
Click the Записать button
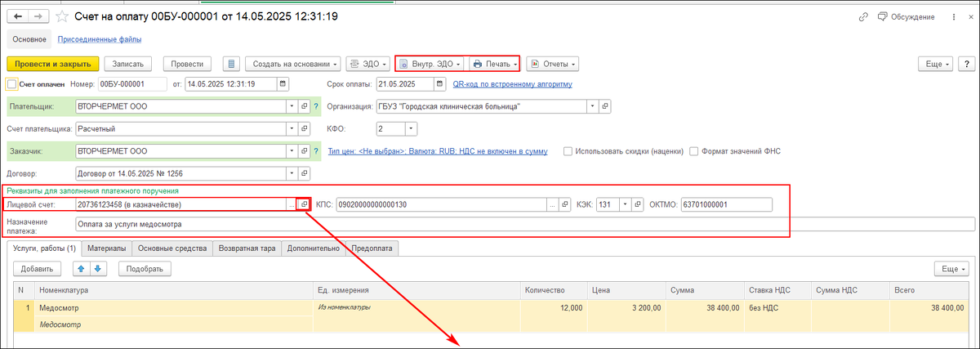tap(128, 64)
